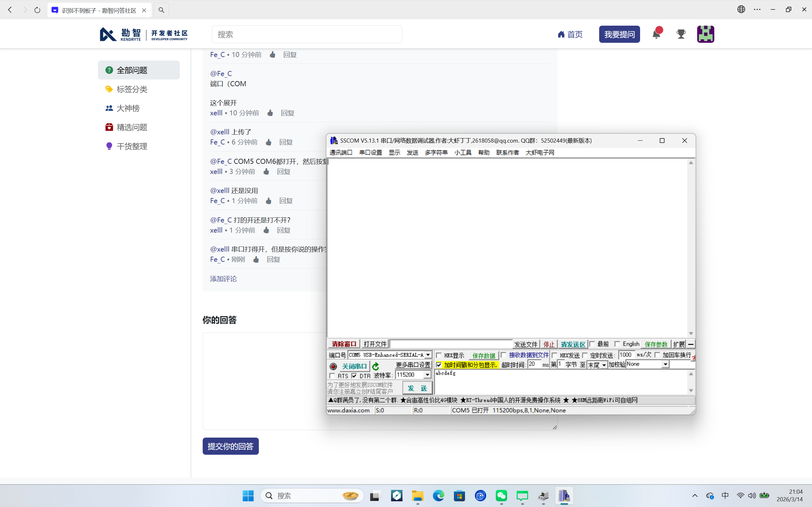This screenshot has height=507, width=812.
Task: Open WeChat from the taskbar
Action: point(501,496)
